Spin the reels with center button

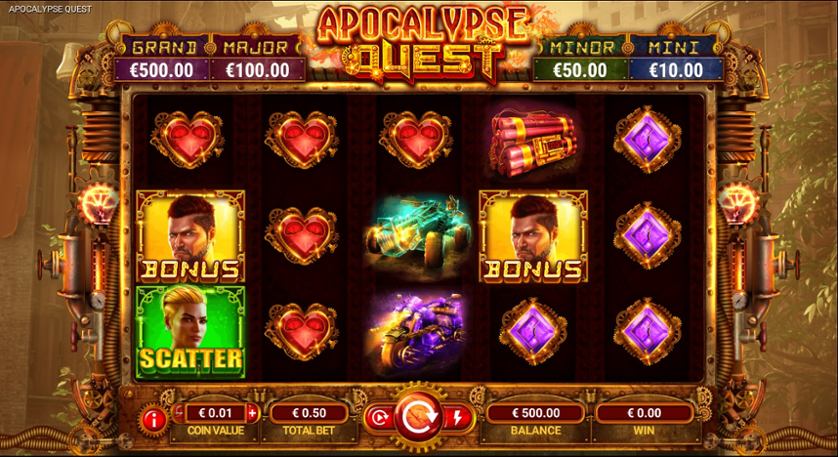click(x=418, y=417)
